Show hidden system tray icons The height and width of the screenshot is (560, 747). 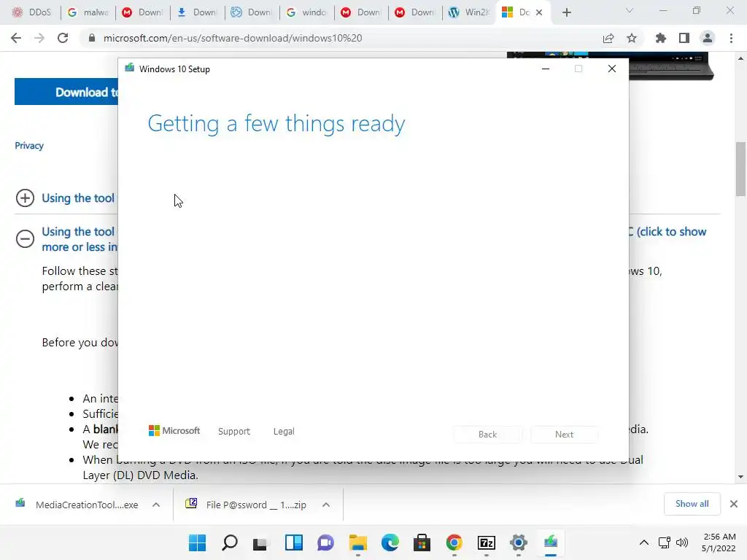point(643,542)
